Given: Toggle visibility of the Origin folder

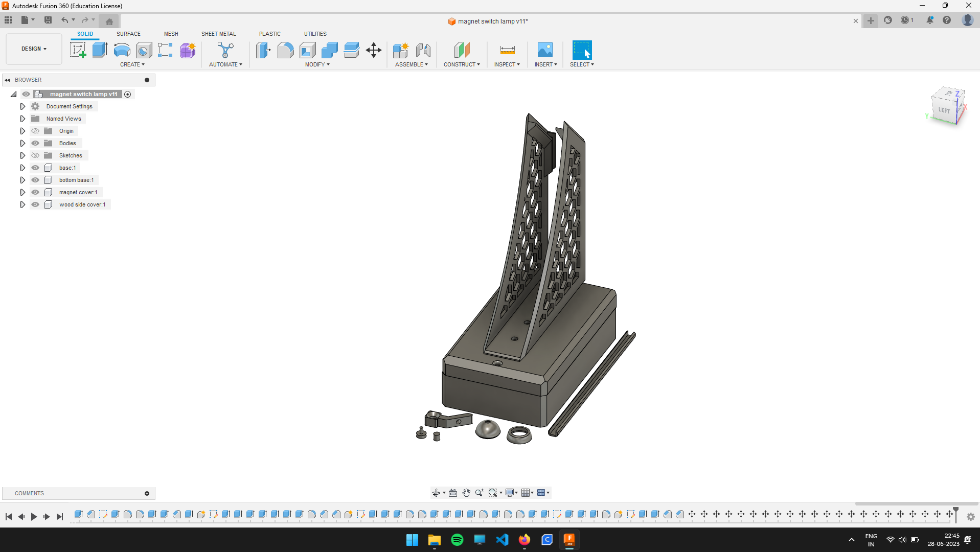Looking at the screenshot, I should pos(35,131).
